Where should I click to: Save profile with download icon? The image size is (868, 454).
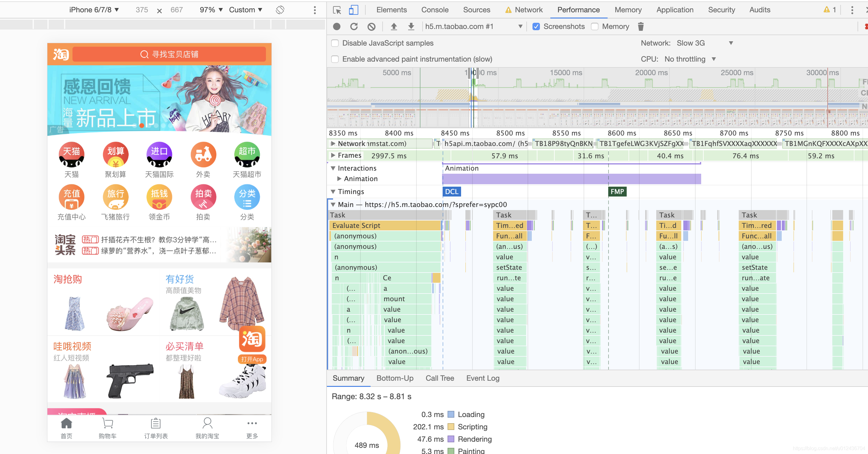[x=411, y=27]
